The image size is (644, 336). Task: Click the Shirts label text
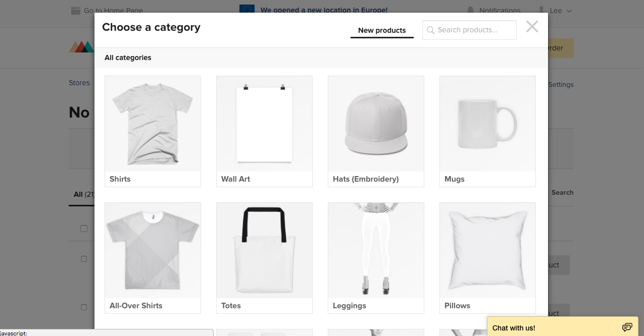point(120,179)
